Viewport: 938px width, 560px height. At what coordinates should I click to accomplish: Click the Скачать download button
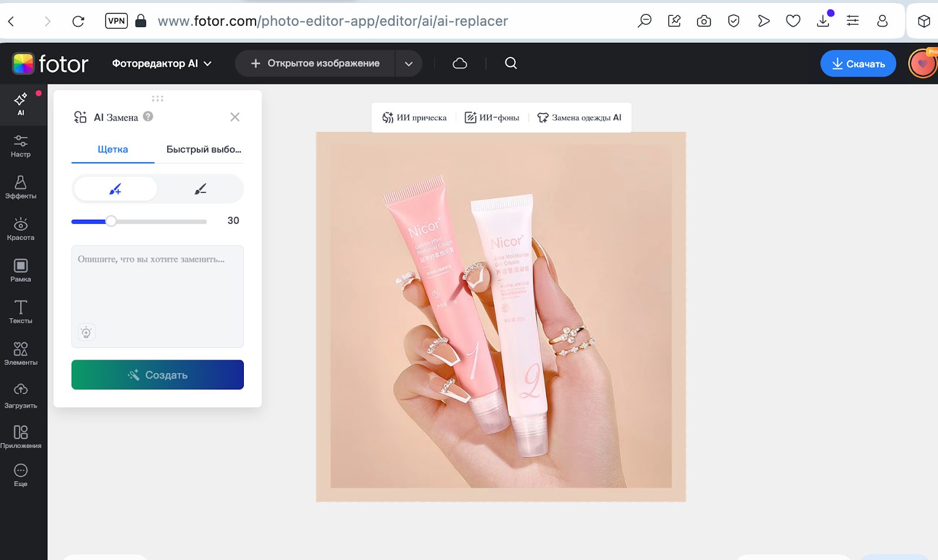pyautogui.click(x=858, y=64)
